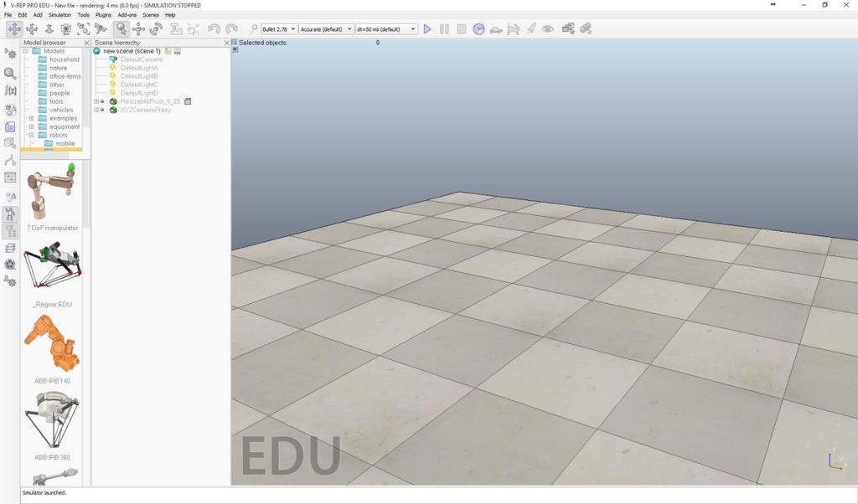Screen dimensions: 858x504
Task: Activate the camera fly tool
Action: pos(101,29)
